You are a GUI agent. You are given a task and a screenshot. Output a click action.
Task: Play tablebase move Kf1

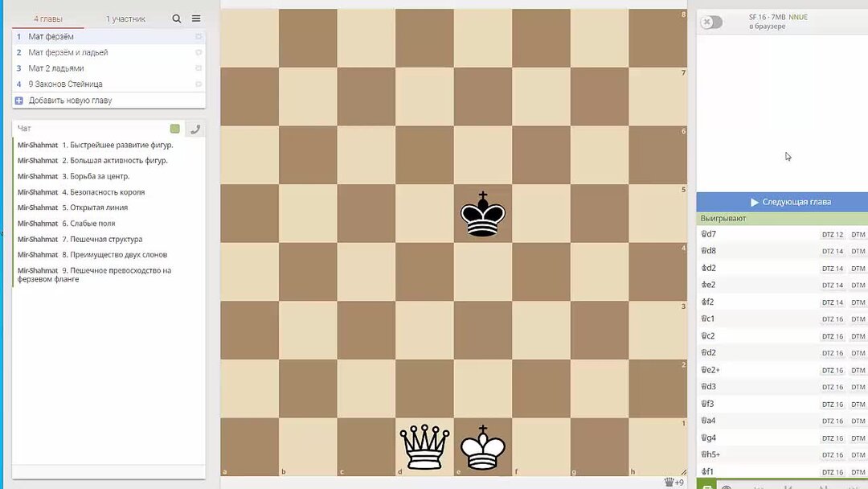point(782,472)
